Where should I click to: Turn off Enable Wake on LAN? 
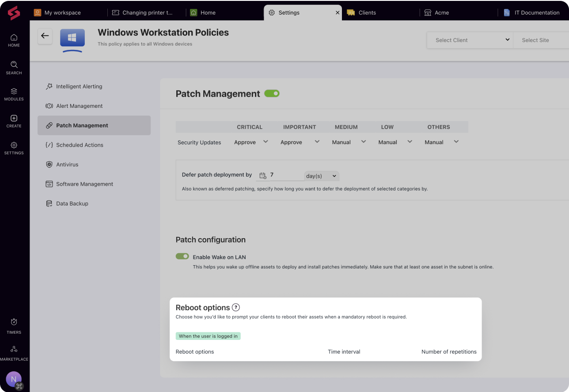(182, 256)
